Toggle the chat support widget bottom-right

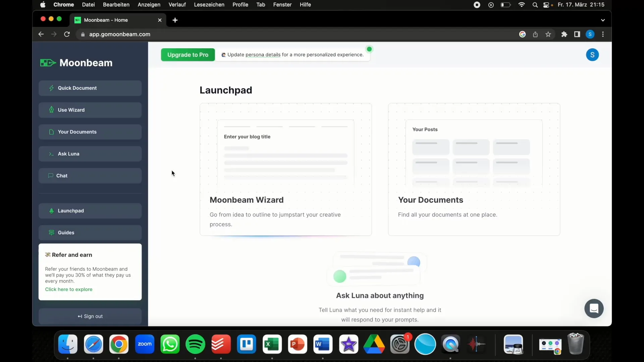[594, 308]
